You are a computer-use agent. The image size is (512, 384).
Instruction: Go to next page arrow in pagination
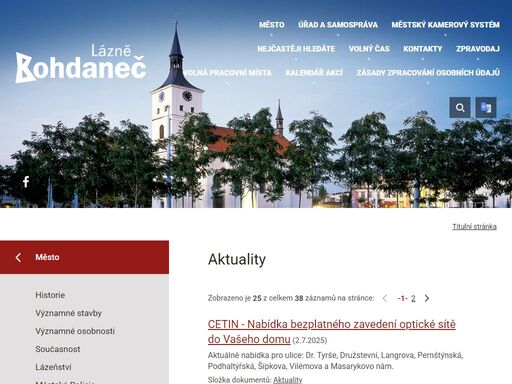(x=427, y=298)
